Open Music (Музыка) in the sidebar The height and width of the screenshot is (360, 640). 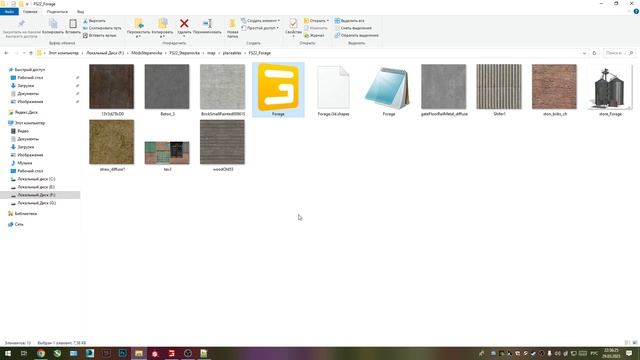24,163
